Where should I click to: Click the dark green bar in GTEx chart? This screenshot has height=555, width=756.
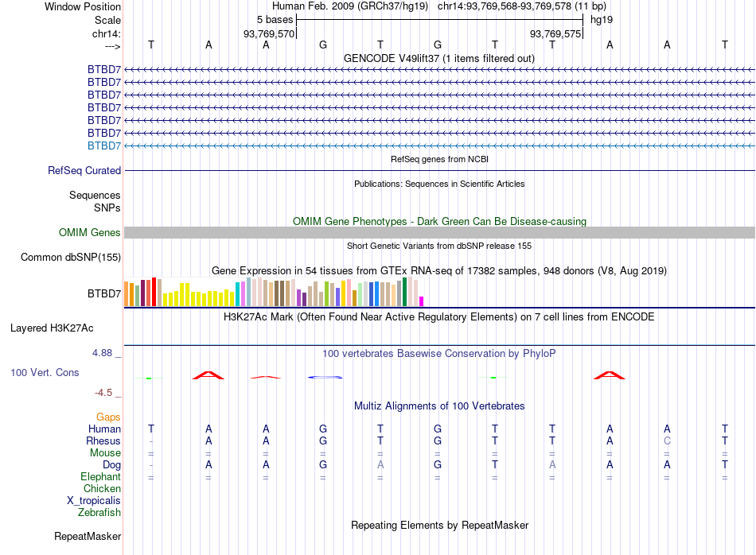pyautogui.click(x=404, y=292)
